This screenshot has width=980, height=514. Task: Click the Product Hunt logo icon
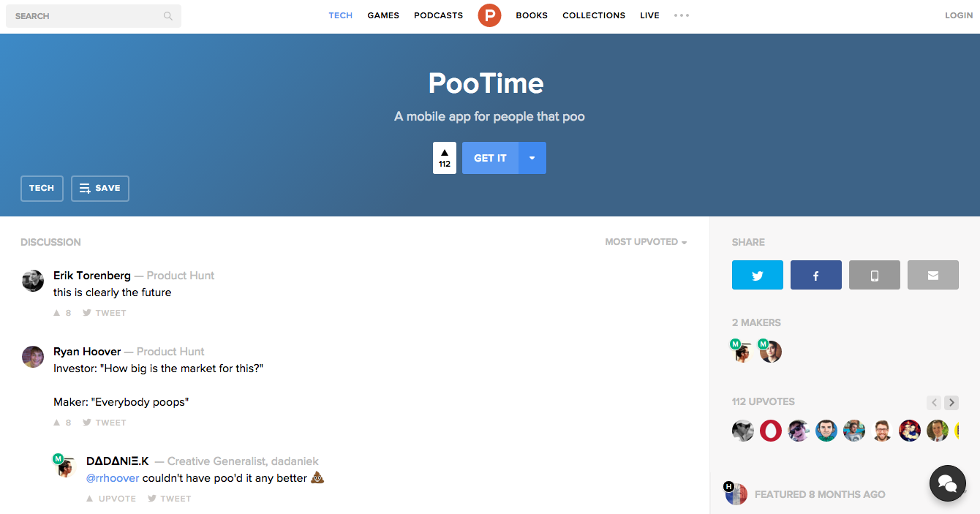click(489, 15)
